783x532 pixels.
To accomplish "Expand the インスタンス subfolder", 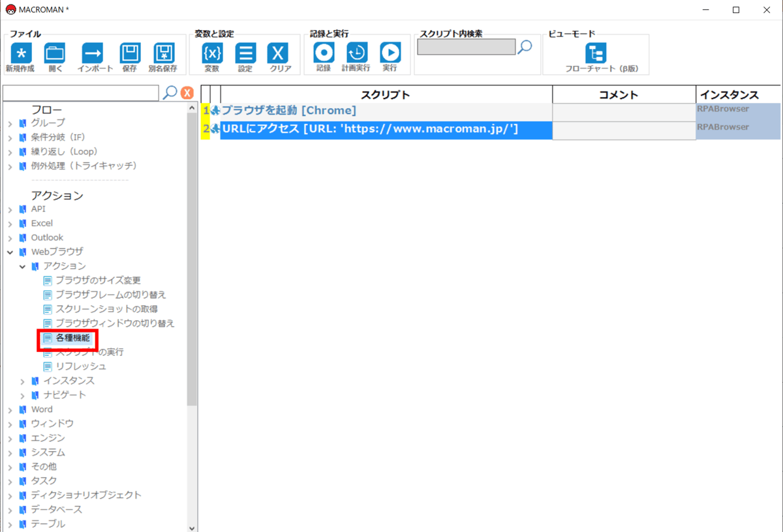I will click(x=23, y=381).
